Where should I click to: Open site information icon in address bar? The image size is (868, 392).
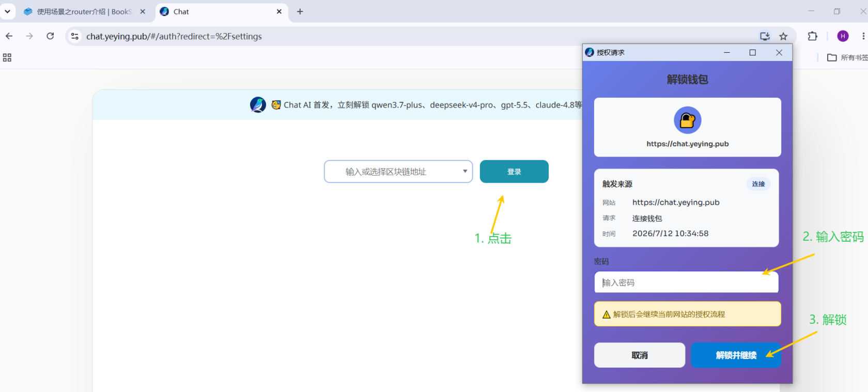point(75,36)
